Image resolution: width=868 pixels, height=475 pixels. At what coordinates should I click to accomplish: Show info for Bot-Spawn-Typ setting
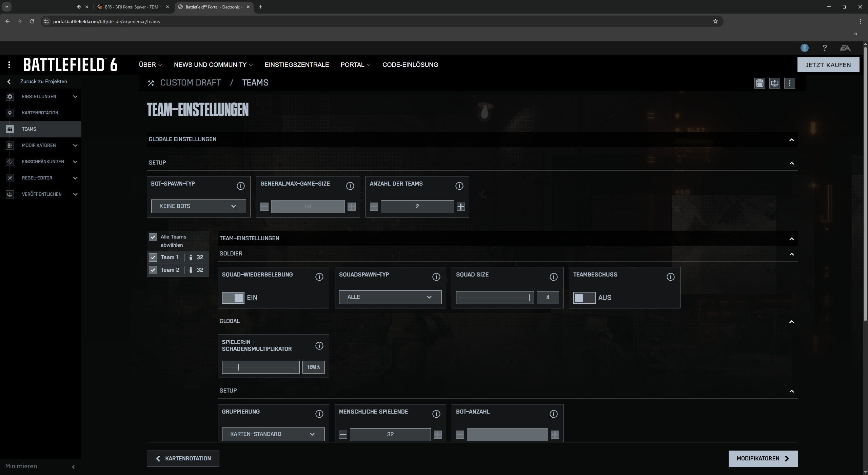[x=240, y=186]
